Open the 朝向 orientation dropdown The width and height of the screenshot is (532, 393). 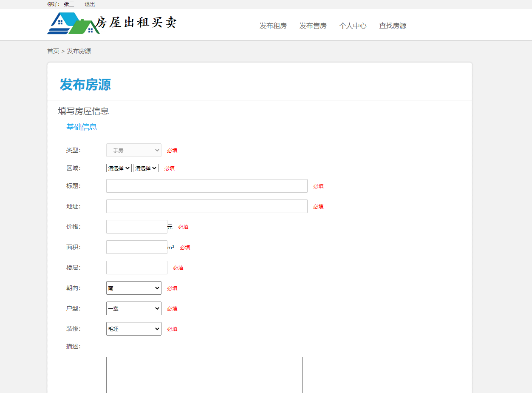point(133,288)
